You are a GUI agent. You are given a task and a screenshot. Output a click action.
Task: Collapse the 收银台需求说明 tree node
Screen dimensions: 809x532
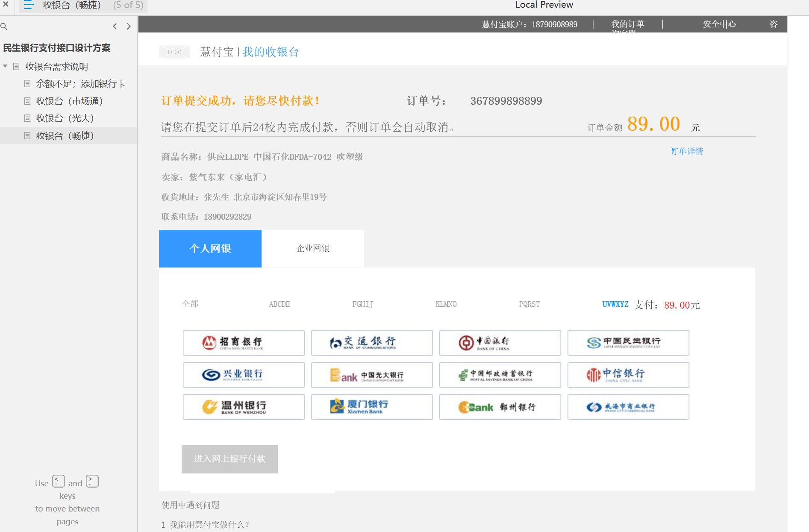click(5, 66)
